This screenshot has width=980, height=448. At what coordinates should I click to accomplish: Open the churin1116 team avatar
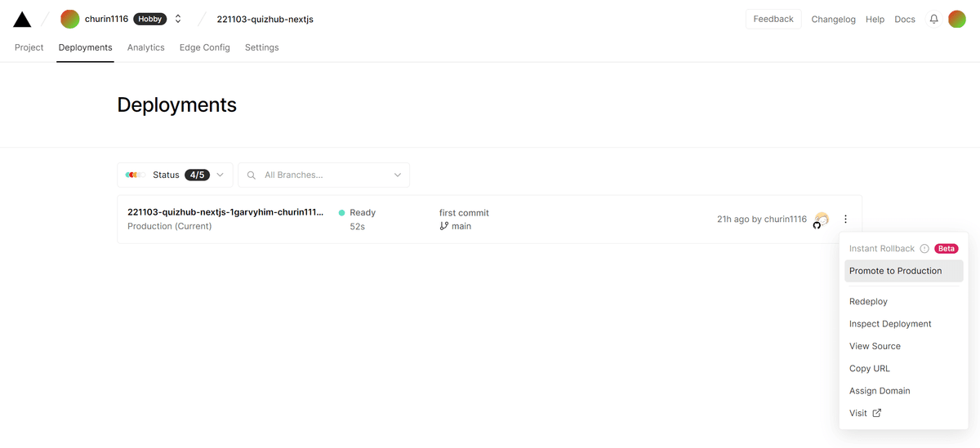point(70,19)
